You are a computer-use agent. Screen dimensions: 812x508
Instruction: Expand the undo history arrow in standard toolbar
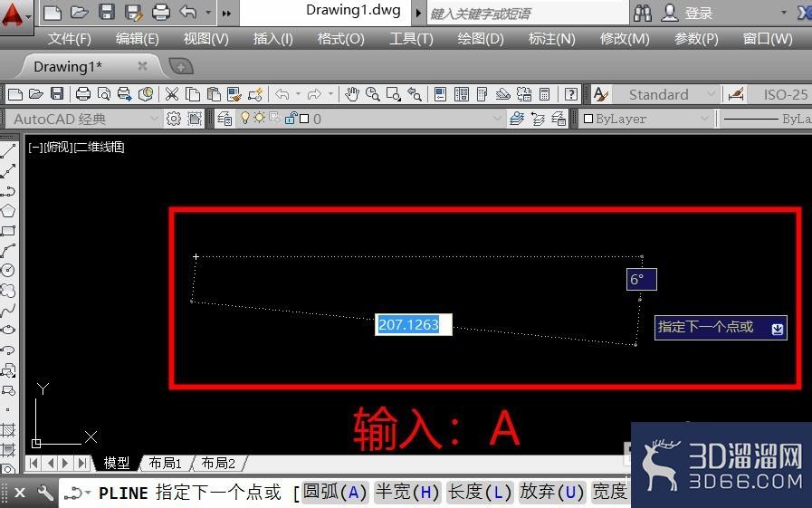(298, 94)
